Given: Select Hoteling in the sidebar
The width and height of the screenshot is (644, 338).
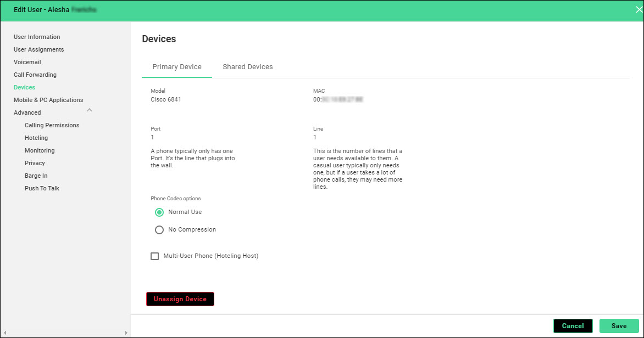Looking at the screenshot, I should point(36,138).
